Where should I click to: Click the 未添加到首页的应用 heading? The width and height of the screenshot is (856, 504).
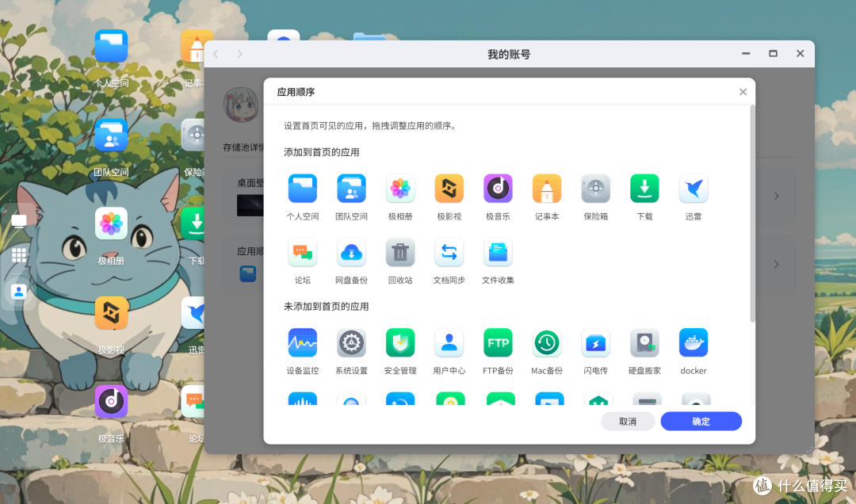pyautogui.click(x=326, y=307)
